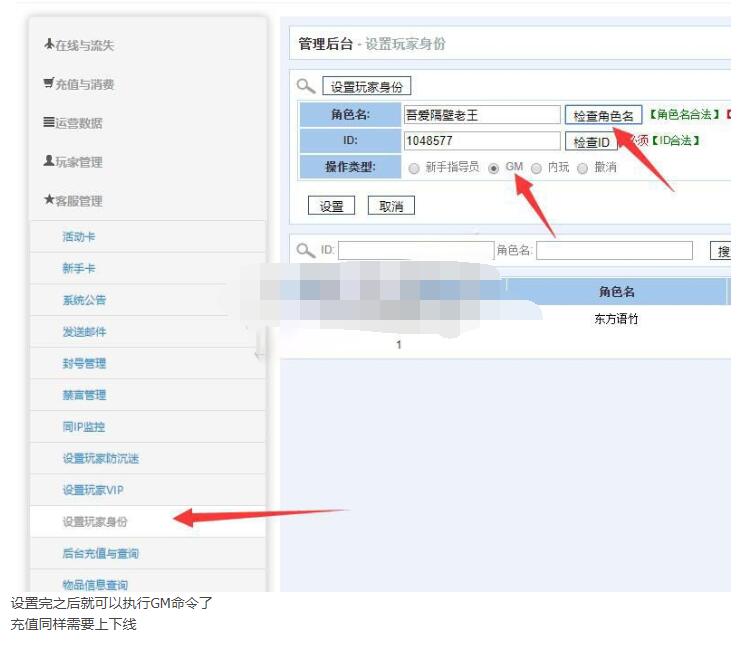Click the list icon beside 运营数据
This screenshot has height=645, width=753.
[x=49, y=123]
